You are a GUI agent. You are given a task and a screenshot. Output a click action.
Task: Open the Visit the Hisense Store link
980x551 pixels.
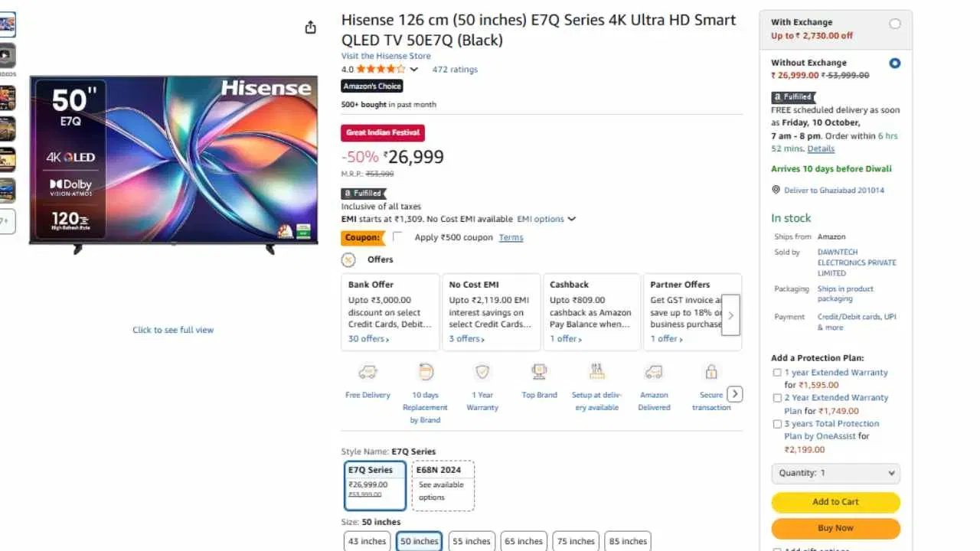386,55
